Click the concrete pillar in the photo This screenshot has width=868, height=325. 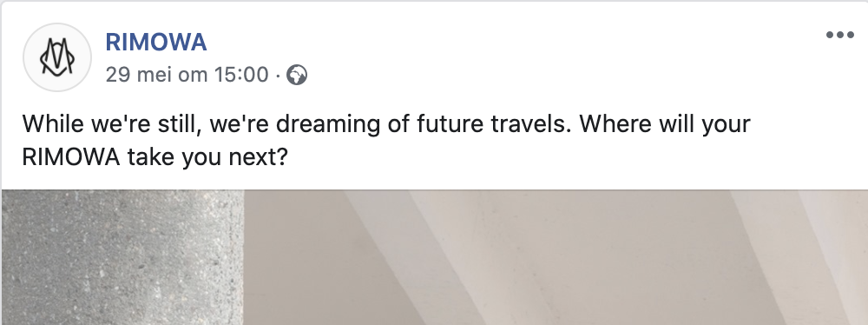(x=122, y=257)
